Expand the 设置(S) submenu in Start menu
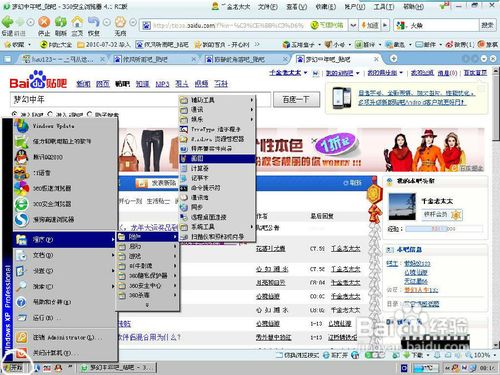This screenshot has width=500, height=375. coord(65,271)
